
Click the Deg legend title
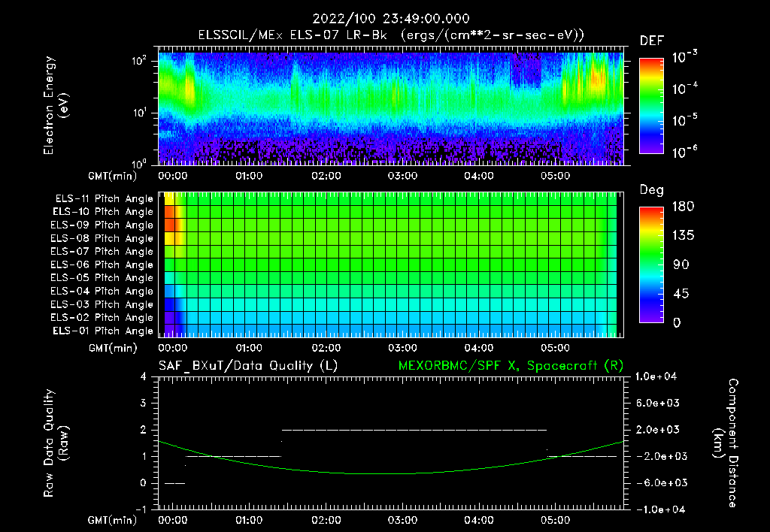click(652, 190)
